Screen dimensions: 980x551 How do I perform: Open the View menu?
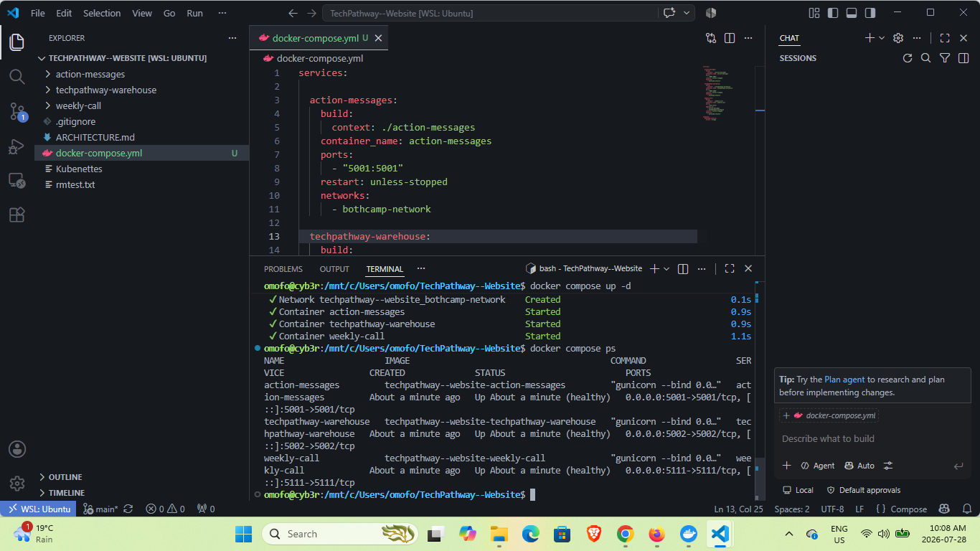(x=142, y=13)
